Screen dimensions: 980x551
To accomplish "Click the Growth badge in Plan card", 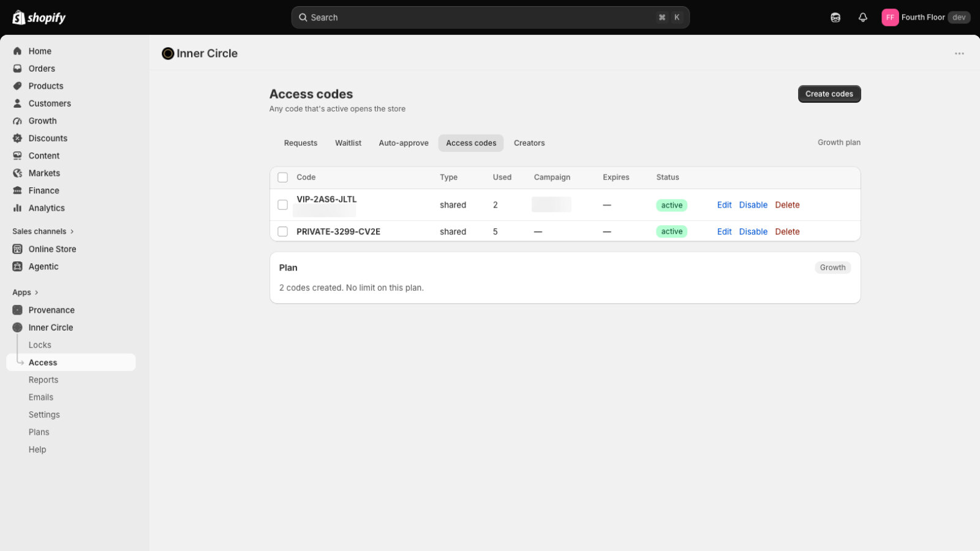I will click(x=832, y=268).
